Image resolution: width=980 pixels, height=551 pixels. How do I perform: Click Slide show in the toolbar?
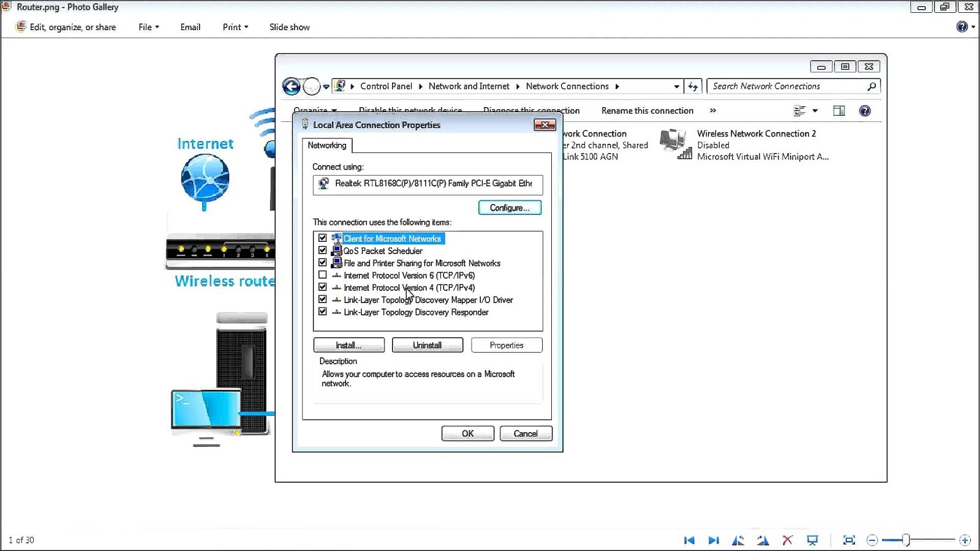point(290,27)
